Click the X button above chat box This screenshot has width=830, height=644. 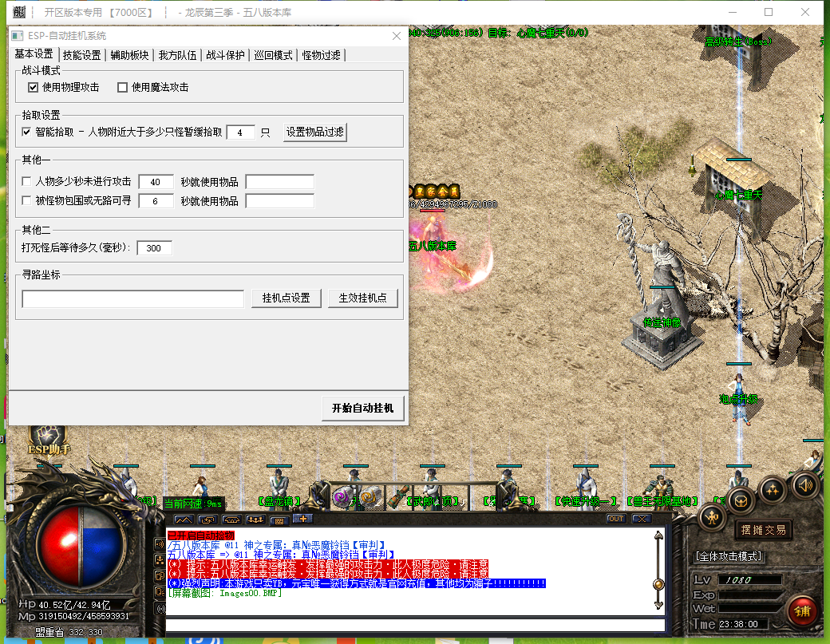[x=642, y=520]
